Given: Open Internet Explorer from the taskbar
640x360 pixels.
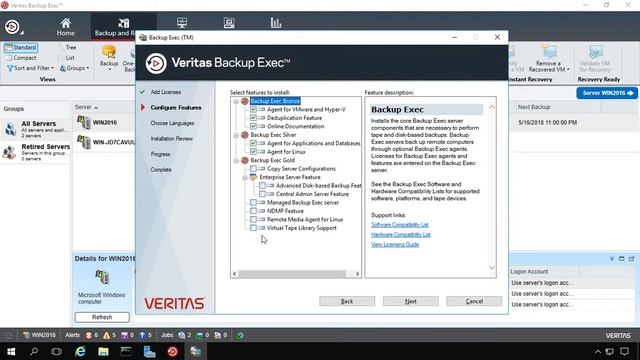Looking at the screenshot, I should point(80,351).
